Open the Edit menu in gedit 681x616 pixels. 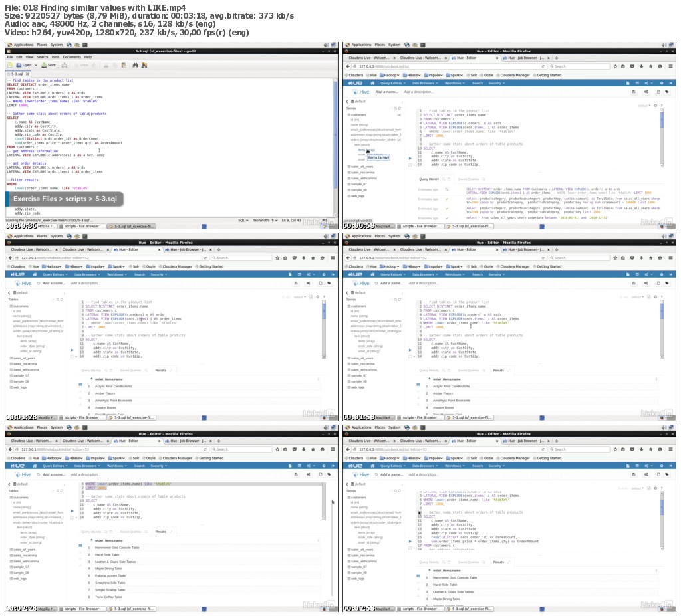click(19, 57)
